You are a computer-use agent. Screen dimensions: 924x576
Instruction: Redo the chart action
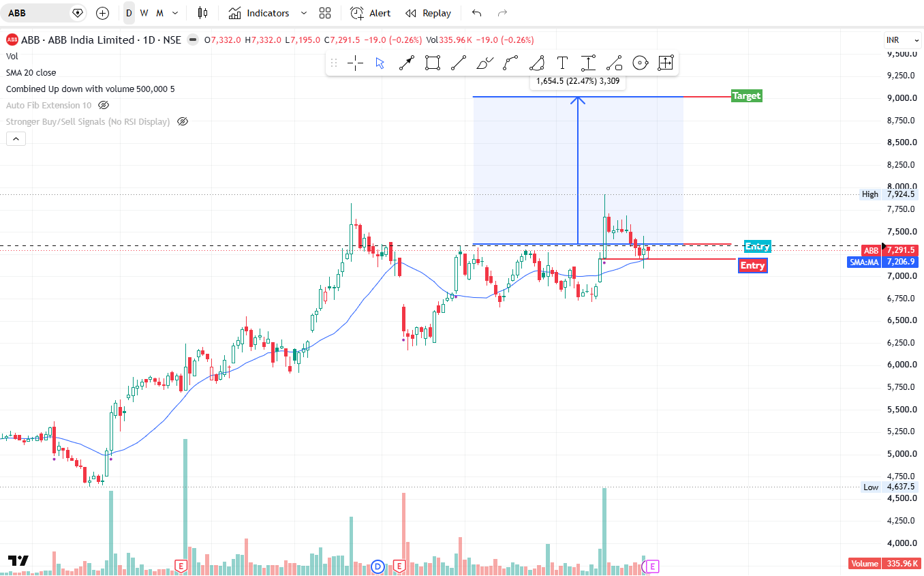pyautogui.click(x=503, y=13)
